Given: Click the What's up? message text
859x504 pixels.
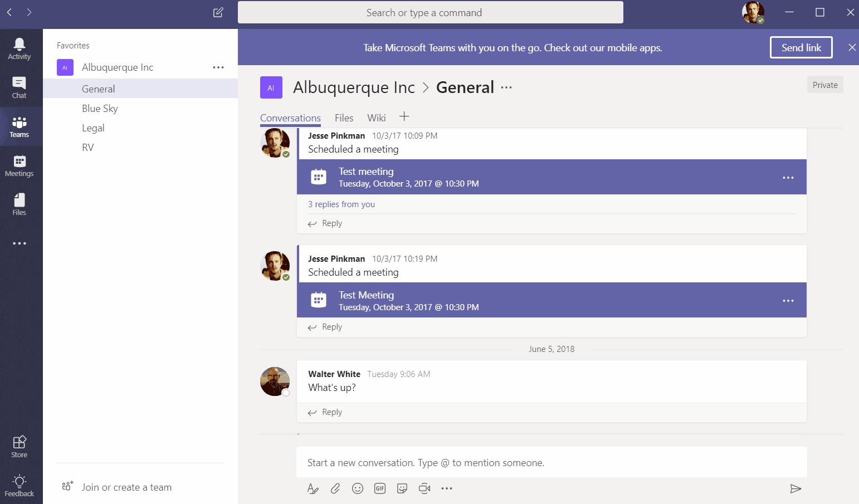Looking at the screenshot, I should [x=332, y=388].
